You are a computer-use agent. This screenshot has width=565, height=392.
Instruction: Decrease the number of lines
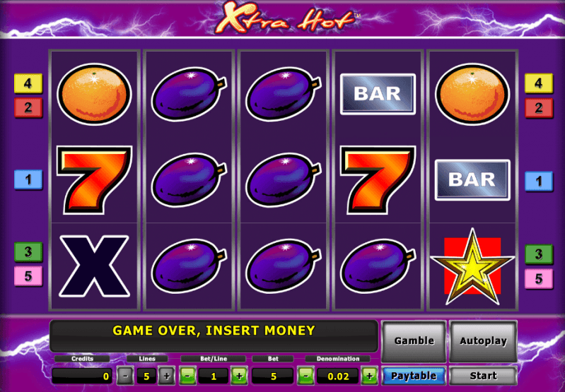[124, 376]
